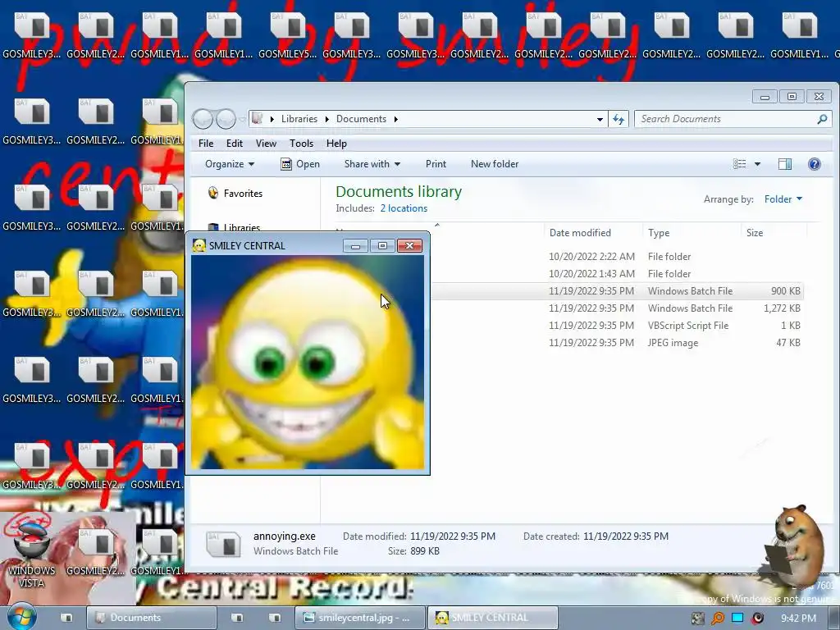Select Libraries in the navigation pane
840x630 pixels.
(242, 228)
